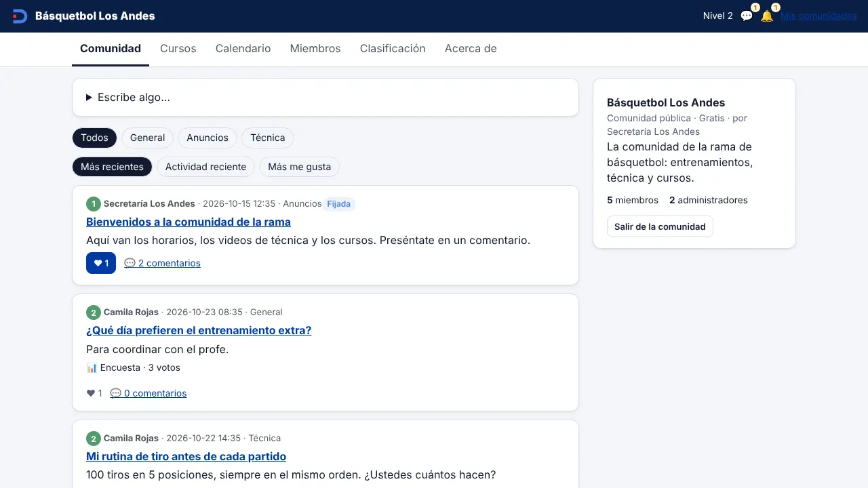The height and width of the screenshot is (488, 868).
Task: Sort posts by Actividad reciente
Action: point(205,167)
